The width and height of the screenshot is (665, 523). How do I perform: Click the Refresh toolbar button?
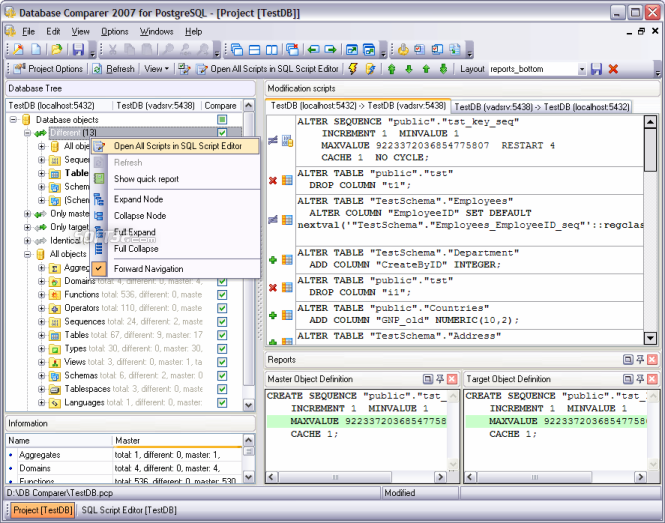click(x=114, y=69)
